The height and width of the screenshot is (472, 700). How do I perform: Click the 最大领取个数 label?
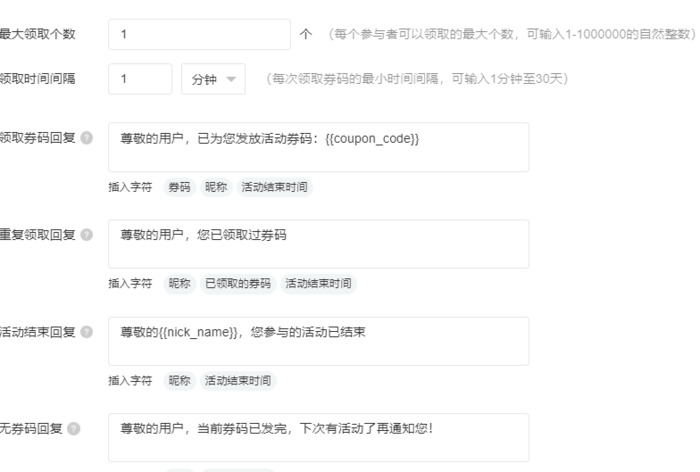point(38,34)
